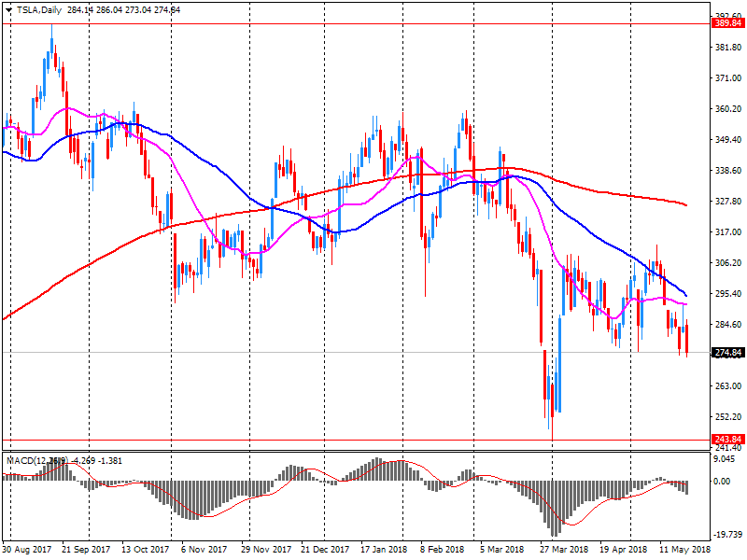The height and width of the screenshot is (560, 747).
Task: Click the 263.00 price axis label
Action: (726, 386)
